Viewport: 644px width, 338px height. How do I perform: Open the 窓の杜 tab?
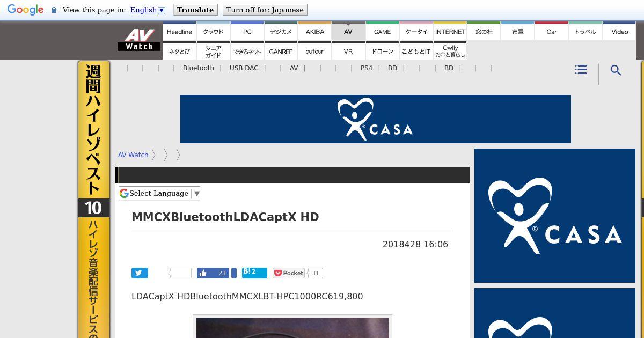click(484, 31)
